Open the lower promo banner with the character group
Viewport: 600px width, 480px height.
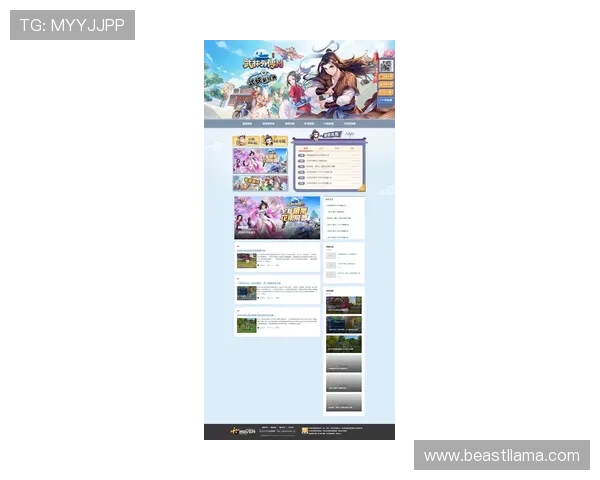click(x=260, y=183)
